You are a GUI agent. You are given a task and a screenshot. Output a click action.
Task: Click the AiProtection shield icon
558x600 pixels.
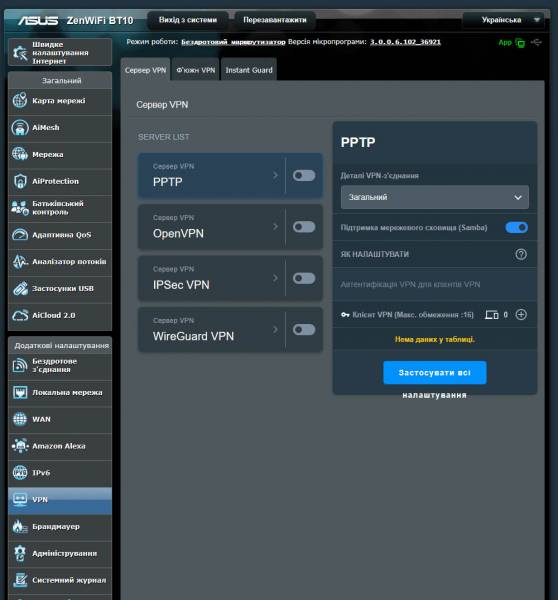point(20,181)
